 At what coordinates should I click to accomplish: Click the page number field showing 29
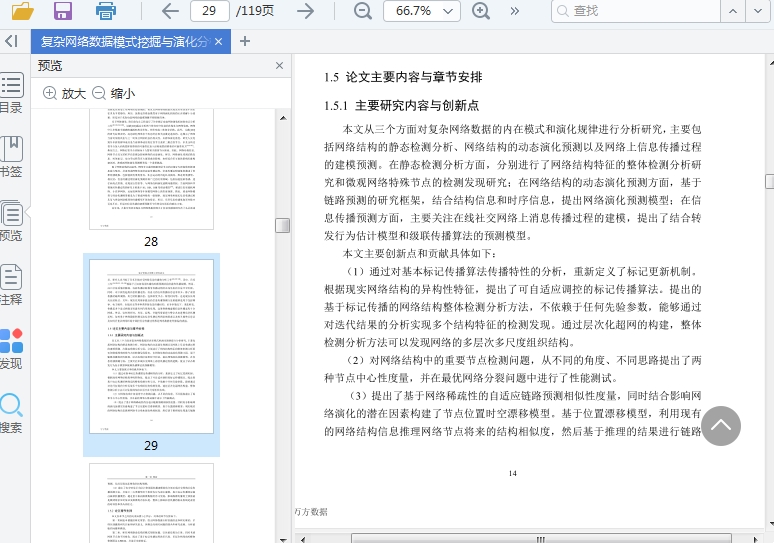pos(210,11)
